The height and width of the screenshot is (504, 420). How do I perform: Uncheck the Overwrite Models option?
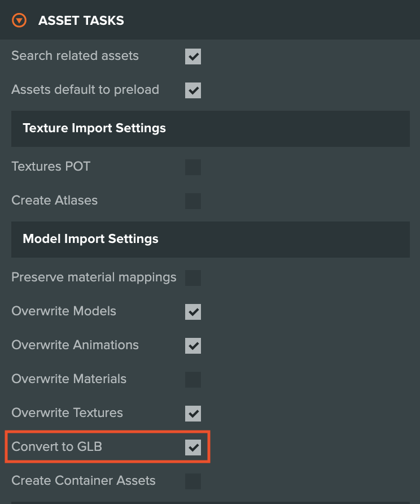[x=193, y=311]
